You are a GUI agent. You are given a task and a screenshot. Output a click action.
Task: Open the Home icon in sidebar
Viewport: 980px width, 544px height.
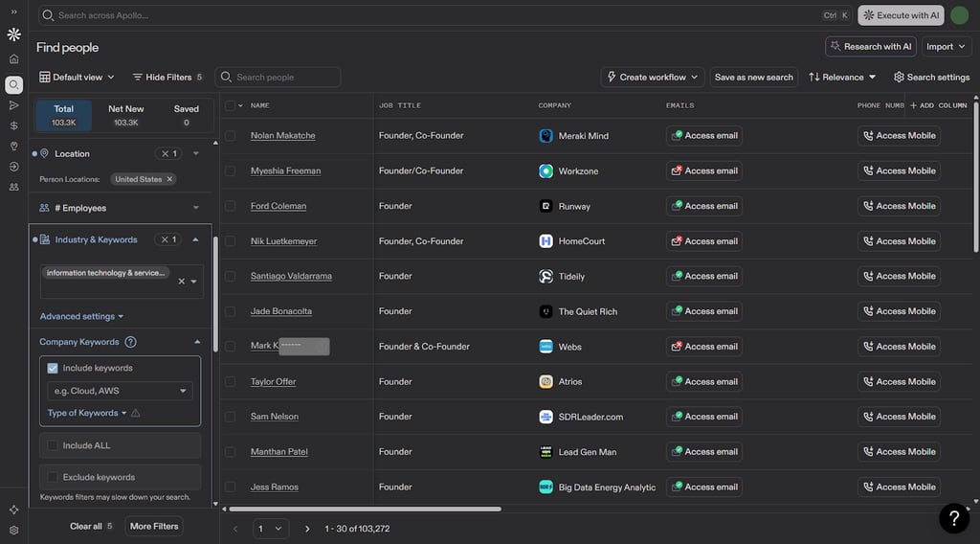tap(13, 58)
